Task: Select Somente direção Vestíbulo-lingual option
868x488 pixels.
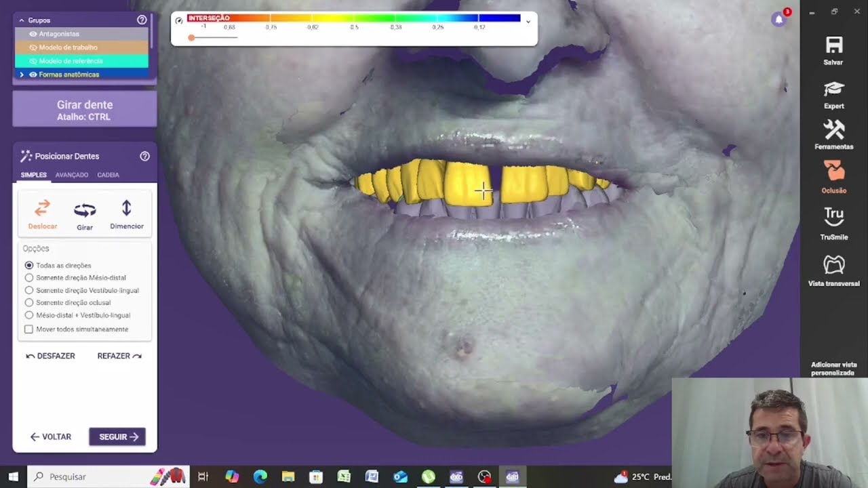Action: click(x=29, y=290)
